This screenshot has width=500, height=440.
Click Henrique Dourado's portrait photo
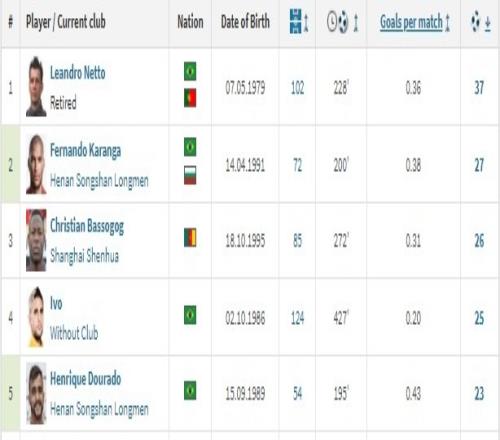[x=36, y=393]
